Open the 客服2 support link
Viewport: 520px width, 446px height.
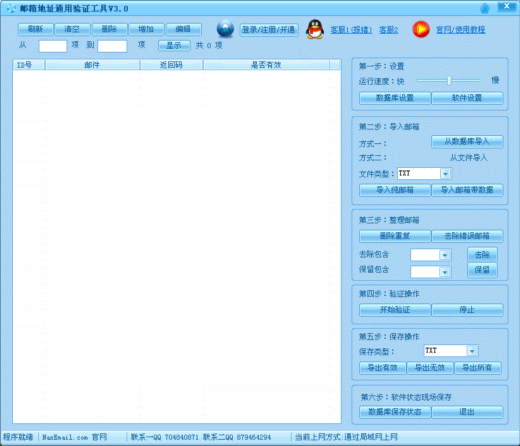pos(389,30)
